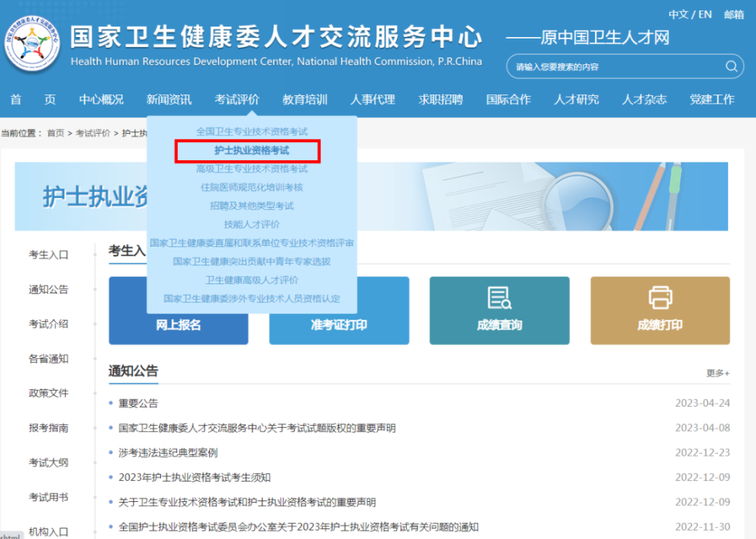
Task: Select 政策文件 in left sidebar
Action: [x=48, y=393]
